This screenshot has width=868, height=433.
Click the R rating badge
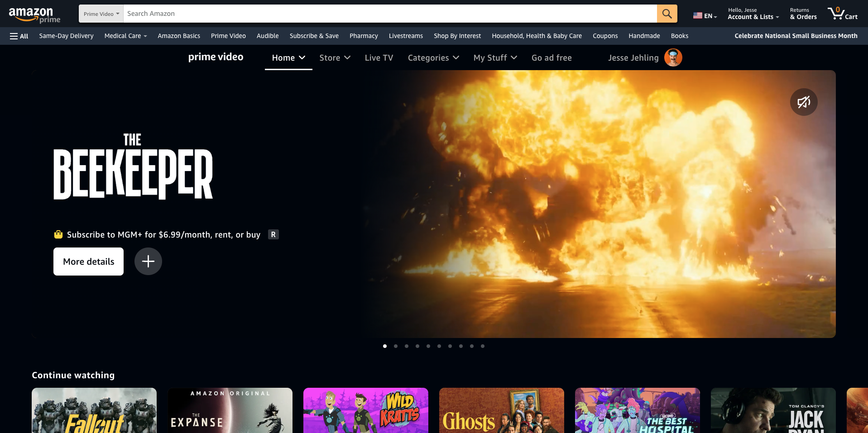(x=273, y=234)
